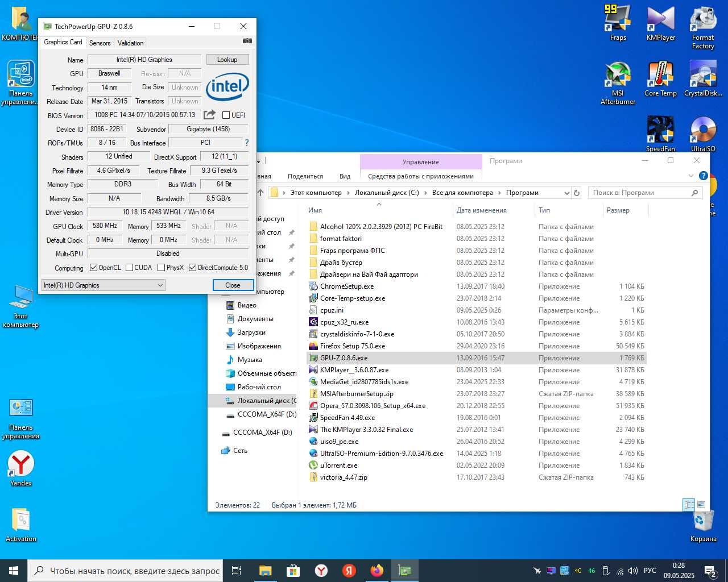Toggle the DirectCompute 5.0 checkbox
The width and height of the screenshot is (728, 582).
point(192,268)
